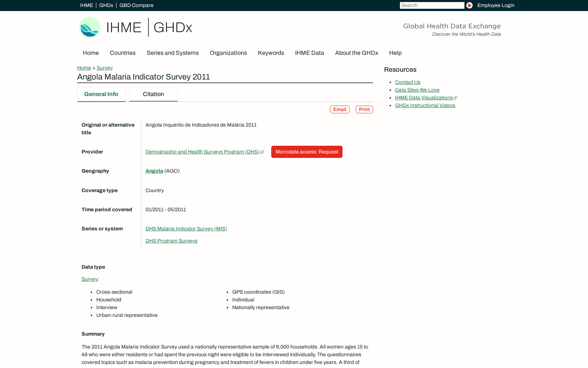The image size is (588, 368).
Task: Click the 'Cross-sectional' list item
Action: (114, 292)
